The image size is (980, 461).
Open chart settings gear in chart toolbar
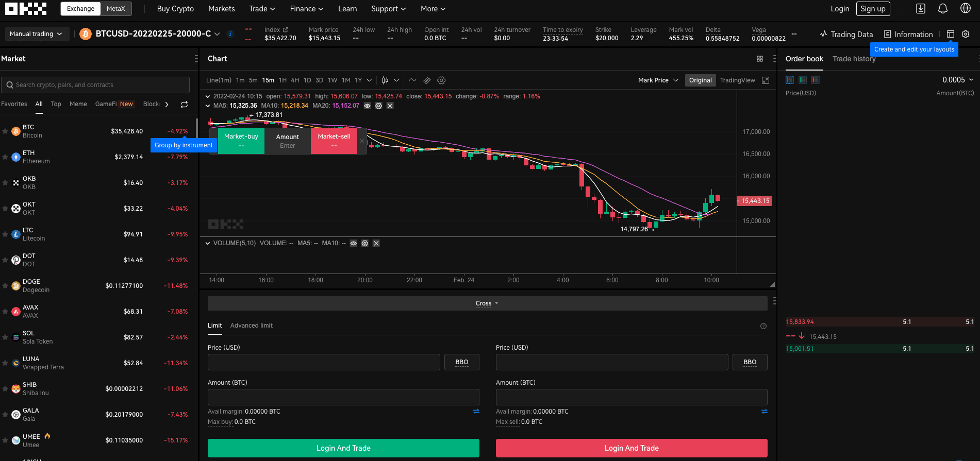441,80
